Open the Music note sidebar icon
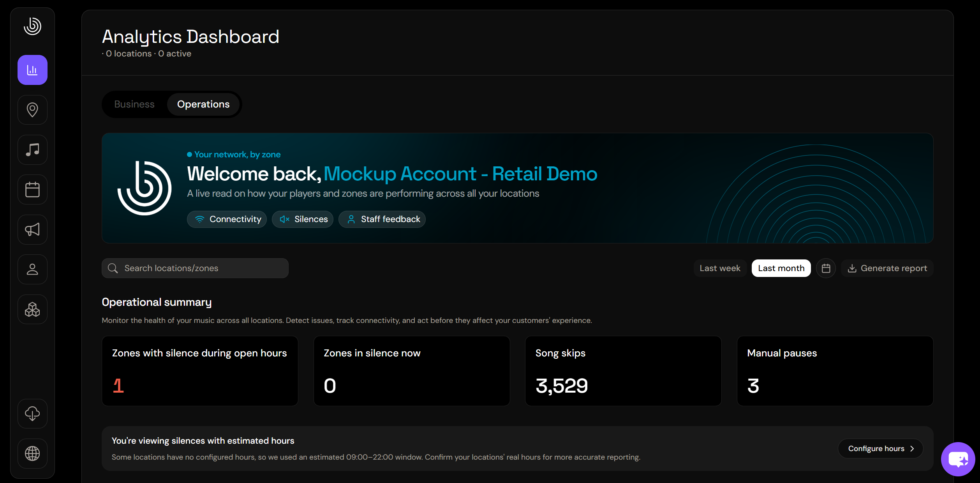This screenshot has height=483, width=980. (32, 150)
